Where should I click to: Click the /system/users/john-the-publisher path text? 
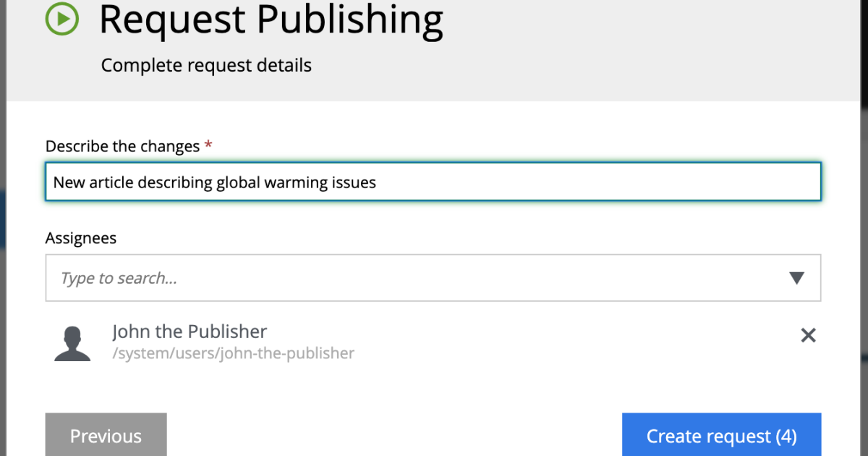(233, 354)
